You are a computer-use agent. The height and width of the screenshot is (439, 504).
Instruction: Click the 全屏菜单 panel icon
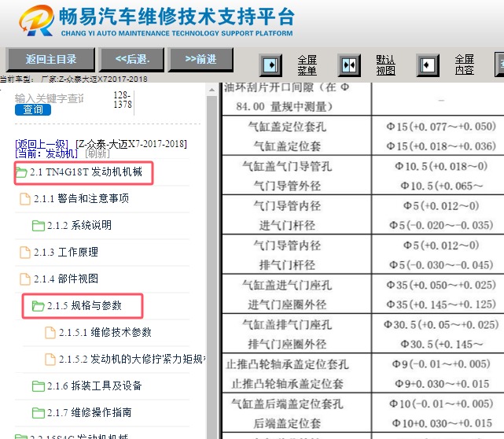270,65
